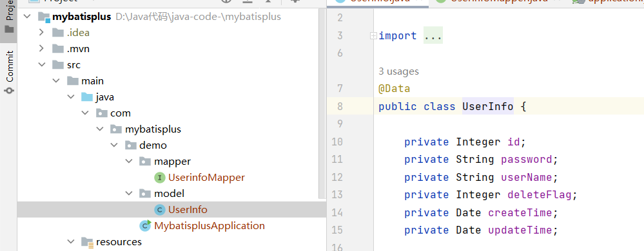
Task: Select the model label in the tree
Action: [x=169, y=193]
